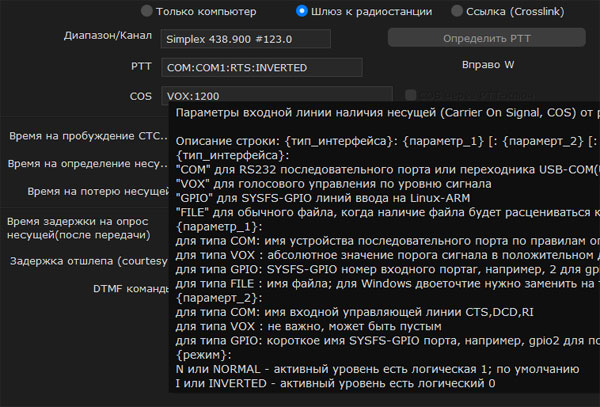Image resolution: width=600 pixels, height=407 pixels.
Task: Click the PTT field with COM:COM1:RTS:INVERTED
Action: [x=262, y=67]
